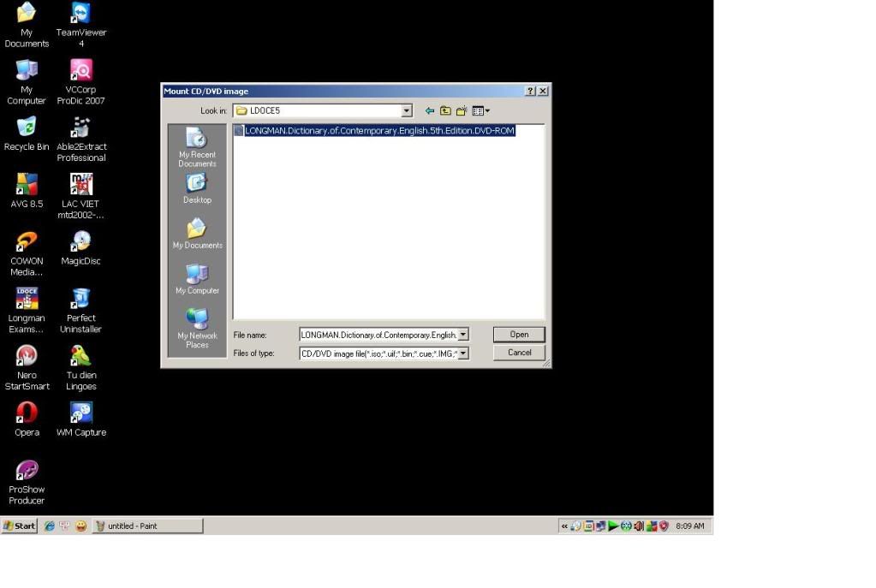
Task: Click the taskbar clock 8:09 AM
Action: (x=690, y=526)
